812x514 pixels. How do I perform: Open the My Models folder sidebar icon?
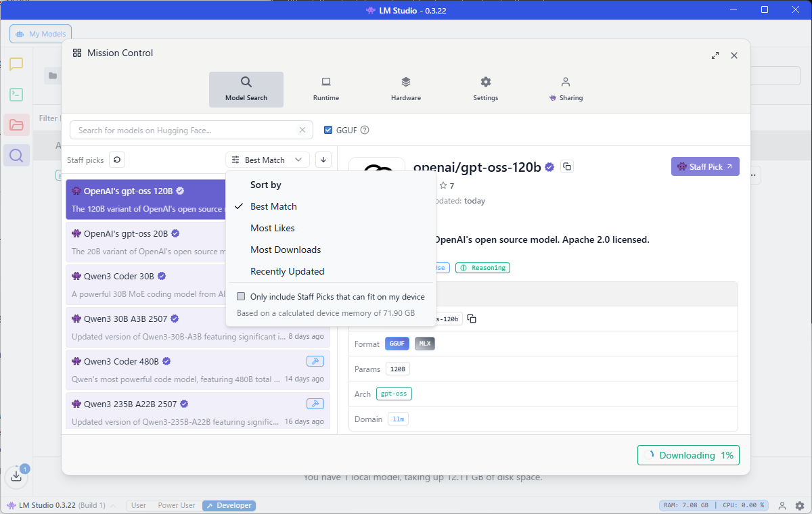pyautogui.click(x=16, y=125)
